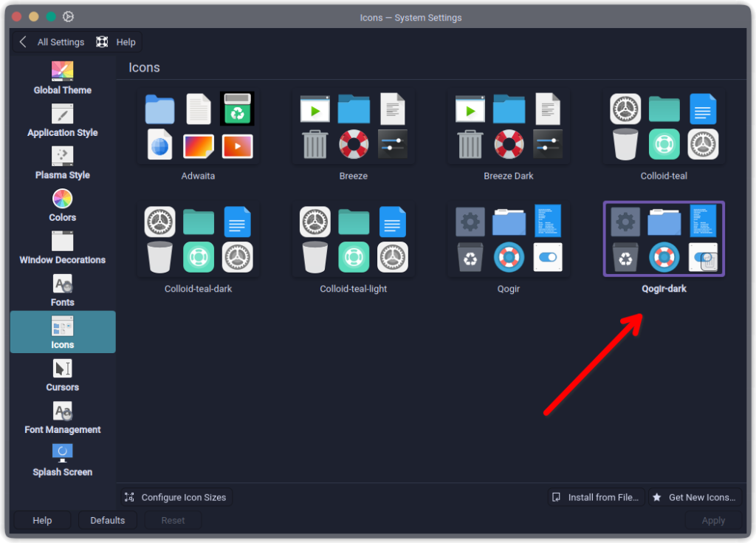This screenshot has width=756, height=543.
Task: Click the Window Decorations label text
Action: 62,259
